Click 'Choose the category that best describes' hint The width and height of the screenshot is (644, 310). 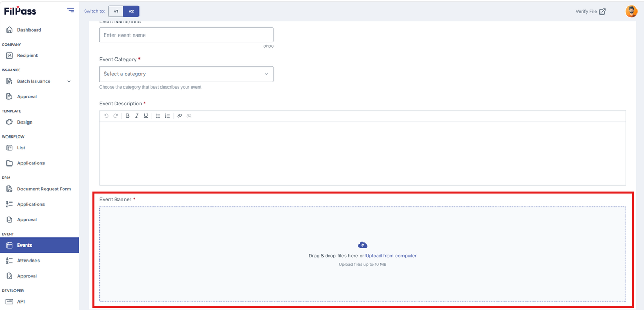150,87
